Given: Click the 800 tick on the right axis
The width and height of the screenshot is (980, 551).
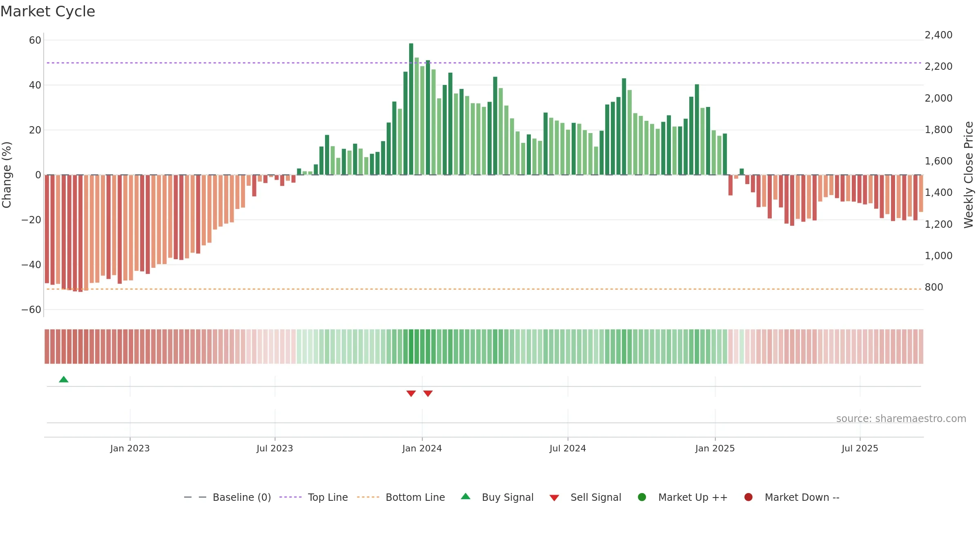Looking at the screenshot, I should coord(934,287).
